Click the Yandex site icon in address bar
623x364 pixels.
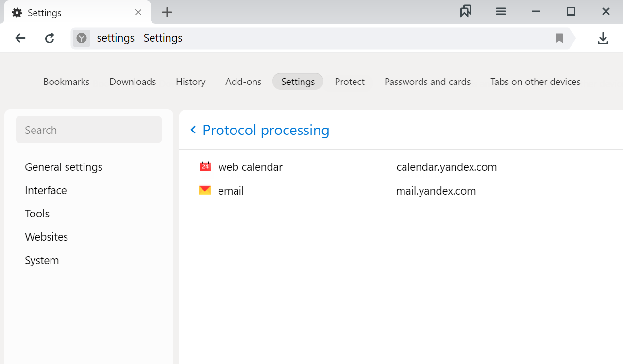(82, 38)
